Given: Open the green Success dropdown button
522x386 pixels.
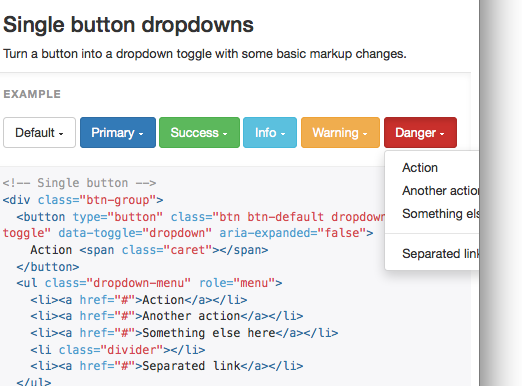Looking at the screenshot, I should [199, 133].
